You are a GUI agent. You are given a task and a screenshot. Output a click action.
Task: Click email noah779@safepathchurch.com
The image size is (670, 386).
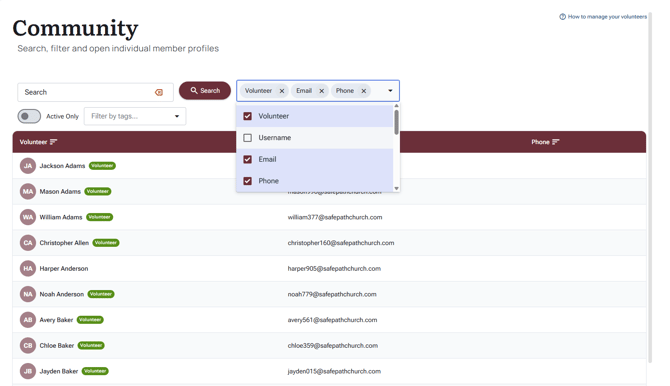(332, 294)
